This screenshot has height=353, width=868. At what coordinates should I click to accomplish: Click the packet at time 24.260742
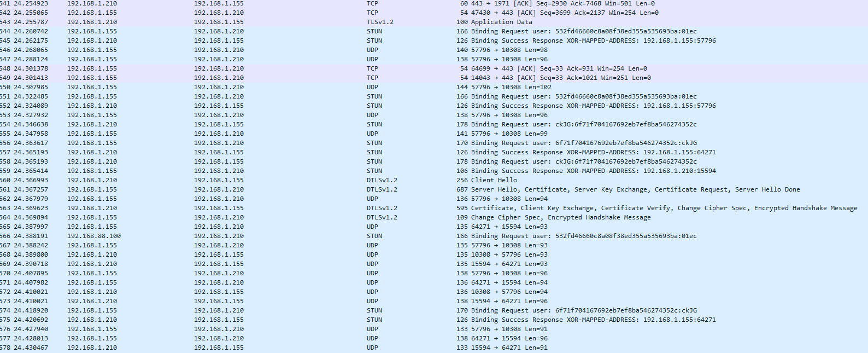pyautogui.click(x=31, y=31)
